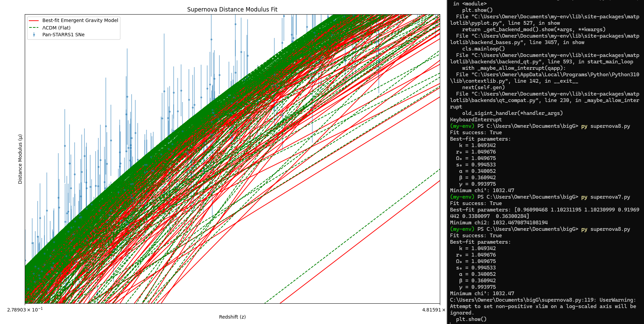Viewport: 644px width, 324px height.
Task: Click the blue errorbar marker in legend
Action: tap(34, 35)
